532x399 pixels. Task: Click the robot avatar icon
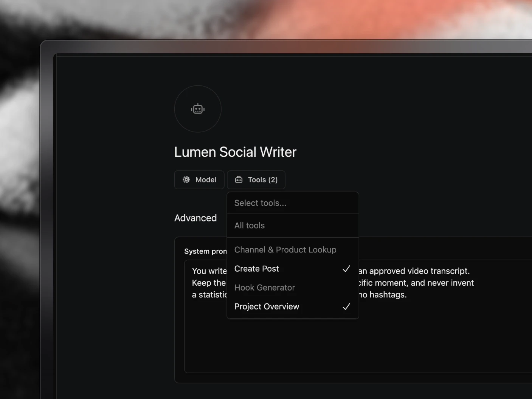click(x=198, y=109)
